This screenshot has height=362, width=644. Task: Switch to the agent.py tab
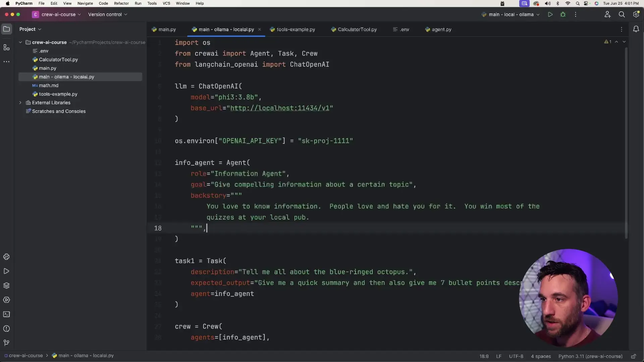click(438, 29)
